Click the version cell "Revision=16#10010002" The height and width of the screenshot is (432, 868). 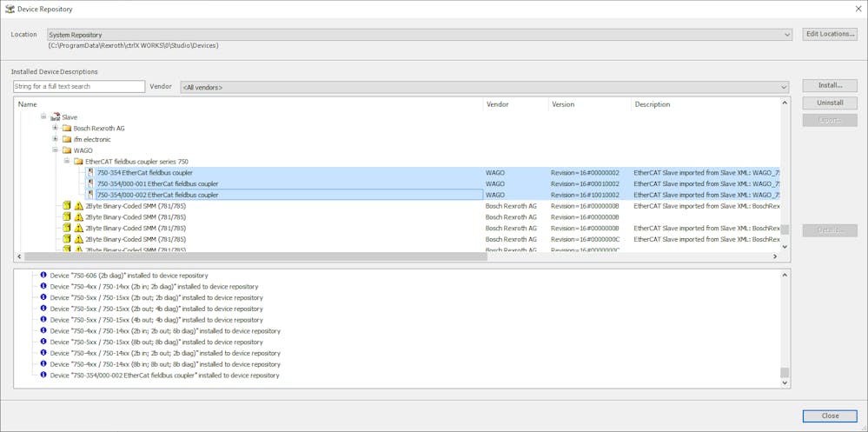point(585,195)
